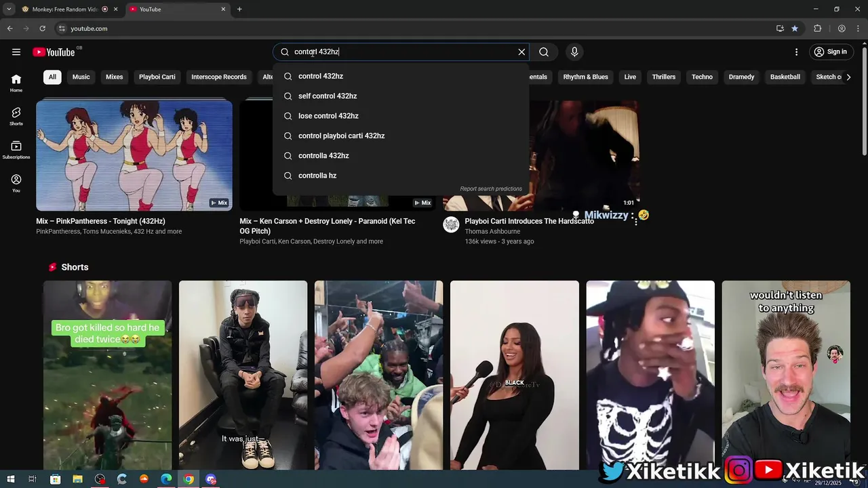This screenshot has width=868, height=488.
Task: Reload the page
Action: [42, 28]
